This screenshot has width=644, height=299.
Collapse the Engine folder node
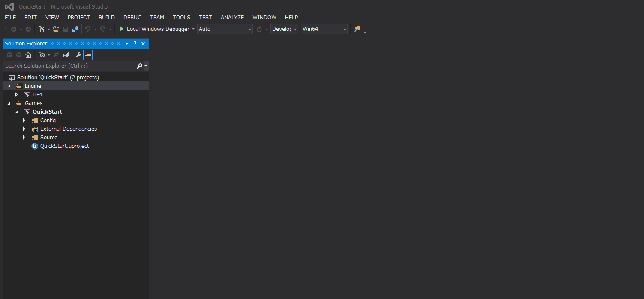coord(9,86)
